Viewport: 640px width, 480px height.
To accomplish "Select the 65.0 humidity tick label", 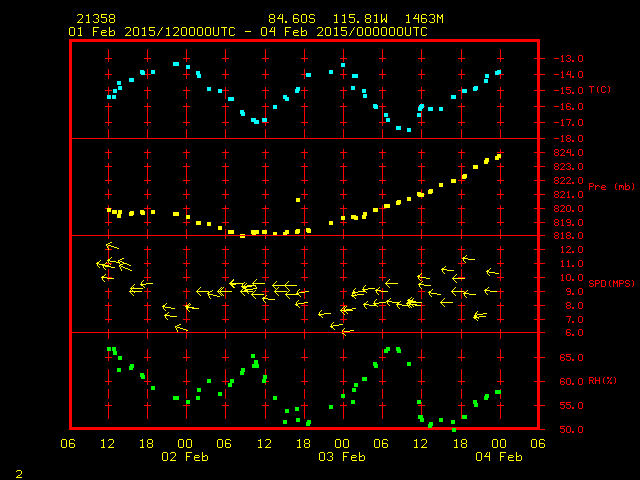I will pyautogui.click(x=571, y=358).
